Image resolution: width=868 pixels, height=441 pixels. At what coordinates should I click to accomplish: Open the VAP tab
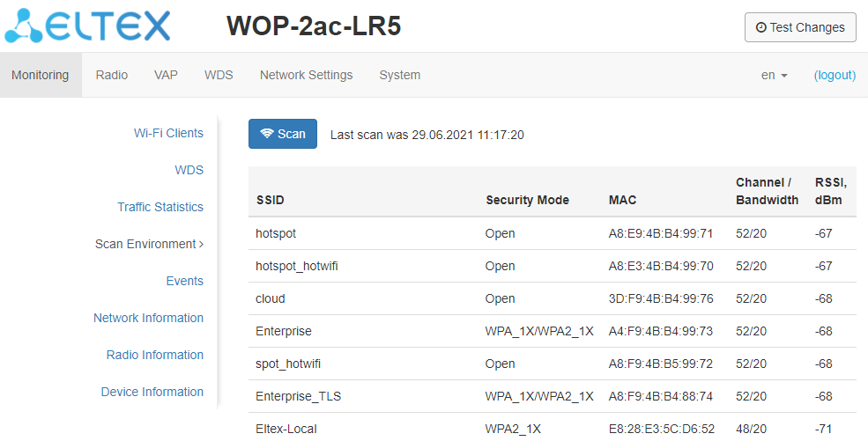pos(166,75)
